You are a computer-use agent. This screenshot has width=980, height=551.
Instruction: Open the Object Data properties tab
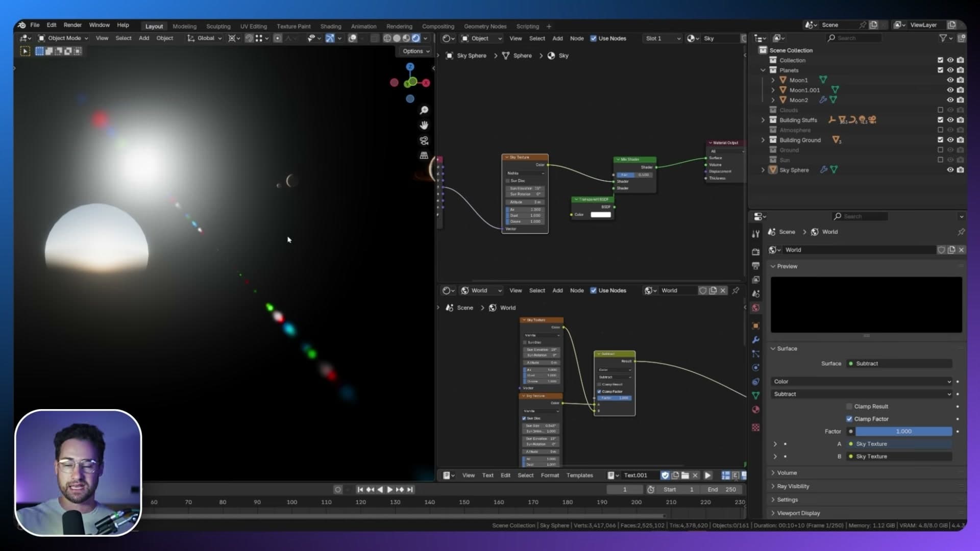[756, 395]
